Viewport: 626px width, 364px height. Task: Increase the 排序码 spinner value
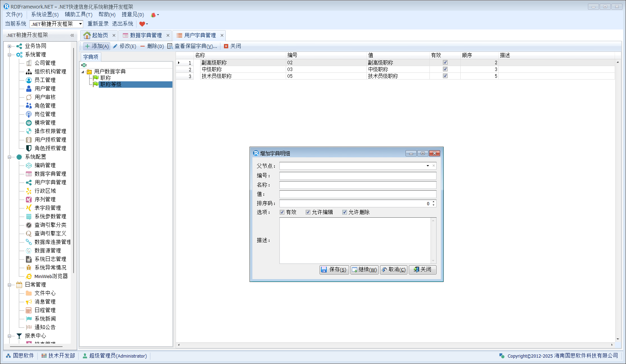pos(433,202)
